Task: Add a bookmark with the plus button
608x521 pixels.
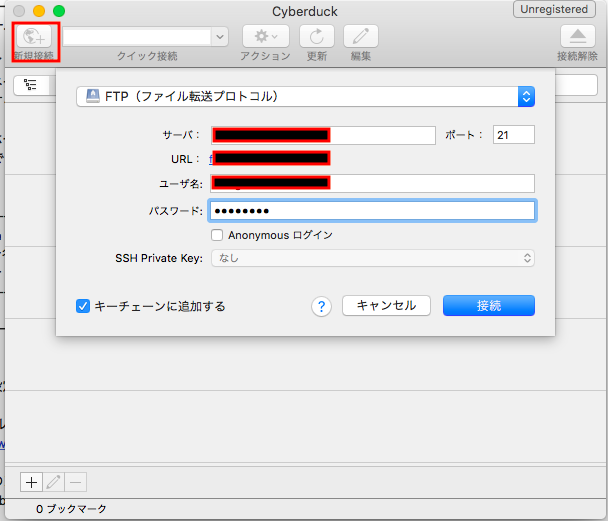Action: [x=31, y=482]
